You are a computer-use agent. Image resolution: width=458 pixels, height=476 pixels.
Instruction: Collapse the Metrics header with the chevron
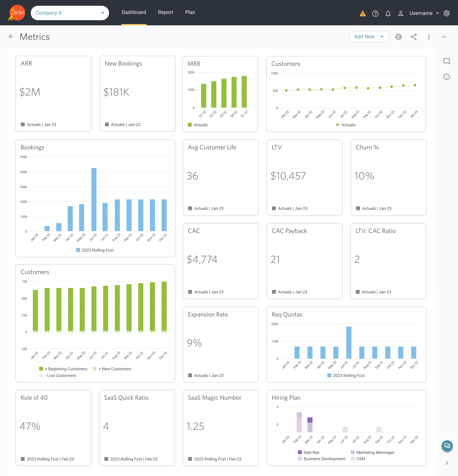[444, 37]
